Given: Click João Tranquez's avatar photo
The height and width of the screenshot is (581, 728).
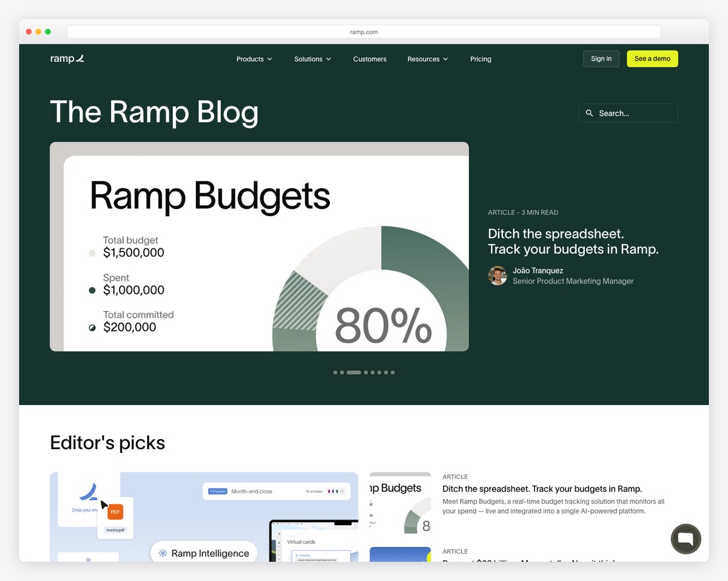Looking at the screenshot, I should [x=497, y=276].
